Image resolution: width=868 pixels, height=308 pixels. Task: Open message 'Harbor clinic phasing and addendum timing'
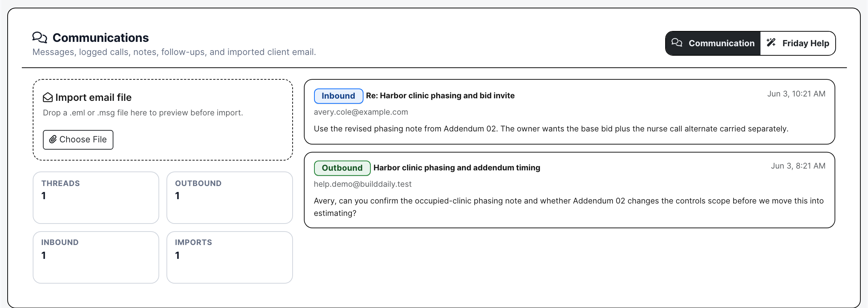coord(457,168)
